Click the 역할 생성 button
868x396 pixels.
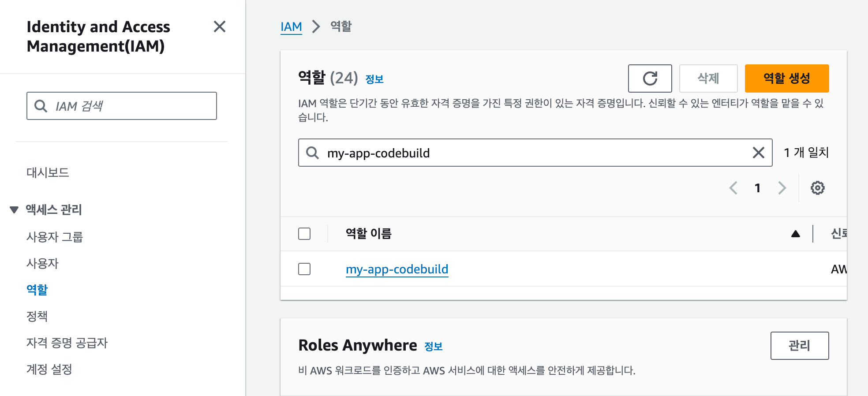tap(787, 78)
